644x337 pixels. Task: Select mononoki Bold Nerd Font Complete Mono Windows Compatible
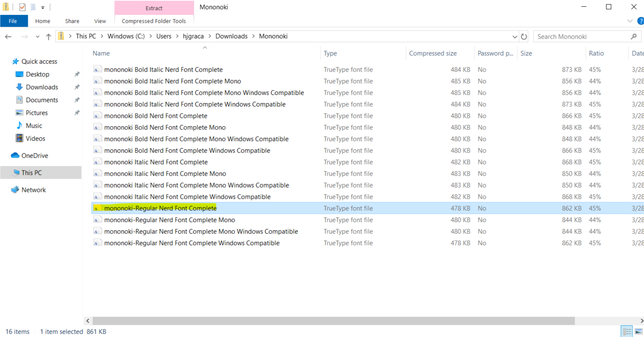(196, 139)
